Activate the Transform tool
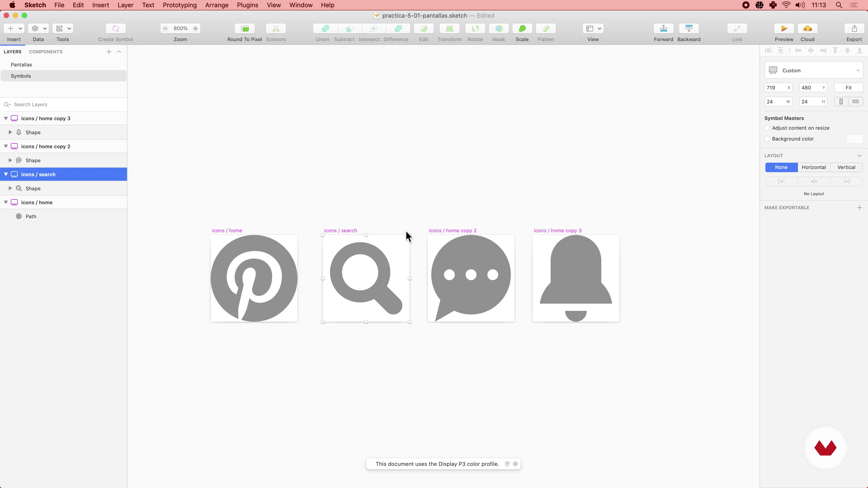 [450, 29]
